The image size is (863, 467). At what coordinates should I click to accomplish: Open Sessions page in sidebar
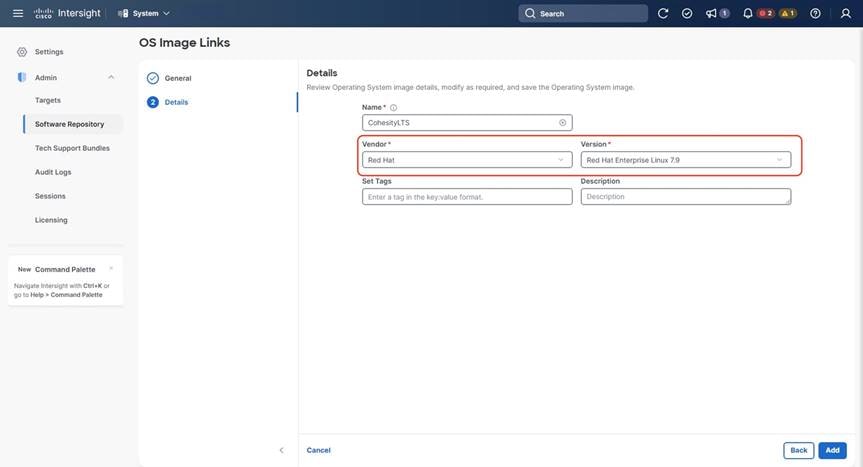coord(50,196)
